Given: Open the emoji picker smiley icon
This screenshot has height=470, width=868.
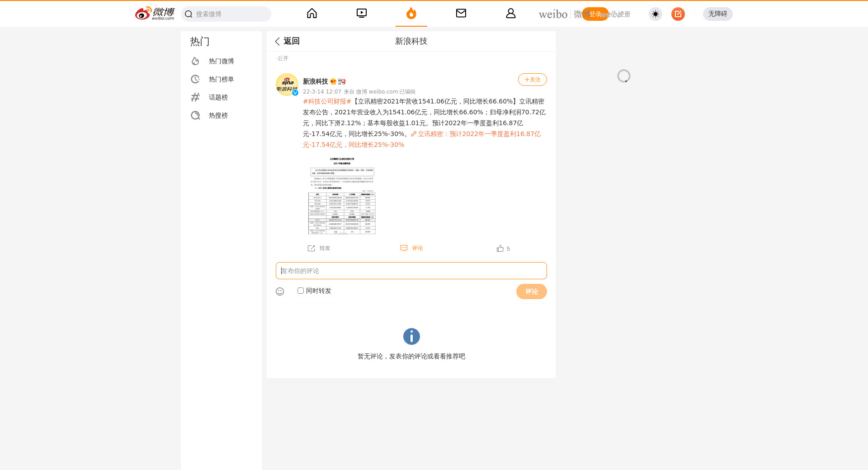Looking at the screenshot, I should (x=280, y=291).
